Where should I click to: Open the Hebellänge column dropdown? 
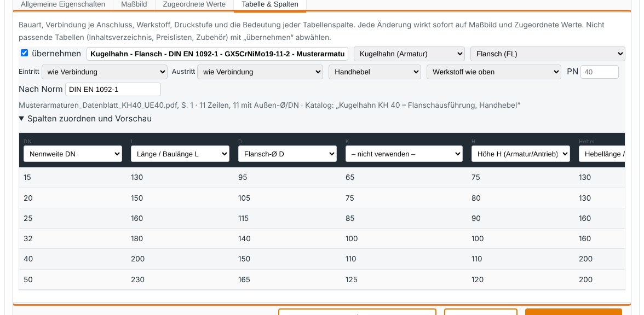[x=602, y=154]
